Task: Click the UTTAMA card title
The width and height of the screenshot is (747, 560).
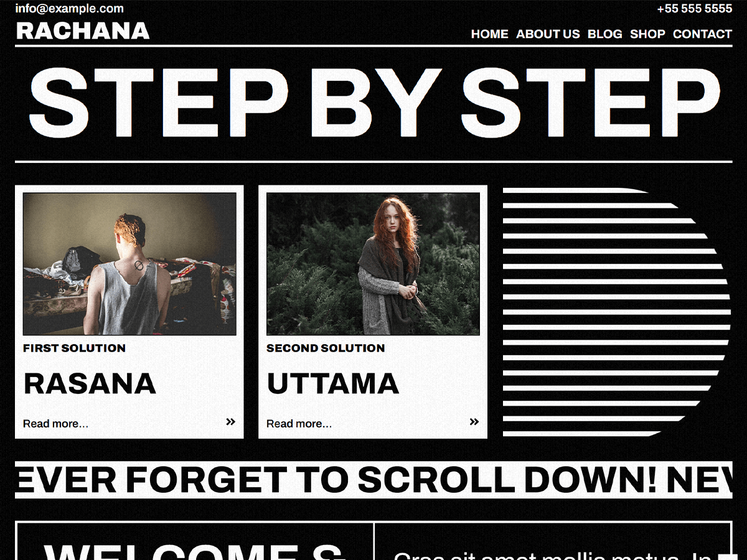Action: [332, 384]
